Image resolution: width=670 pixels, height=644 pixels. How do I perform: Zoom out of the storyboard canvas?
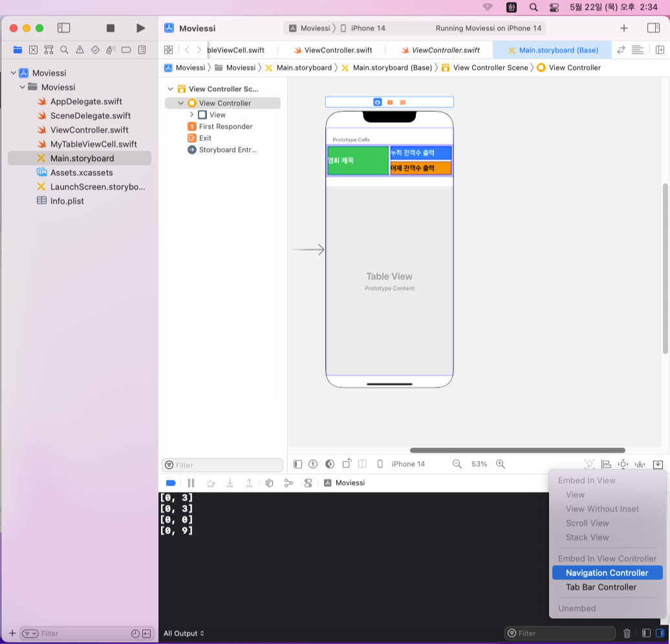(x=457, y=464)
